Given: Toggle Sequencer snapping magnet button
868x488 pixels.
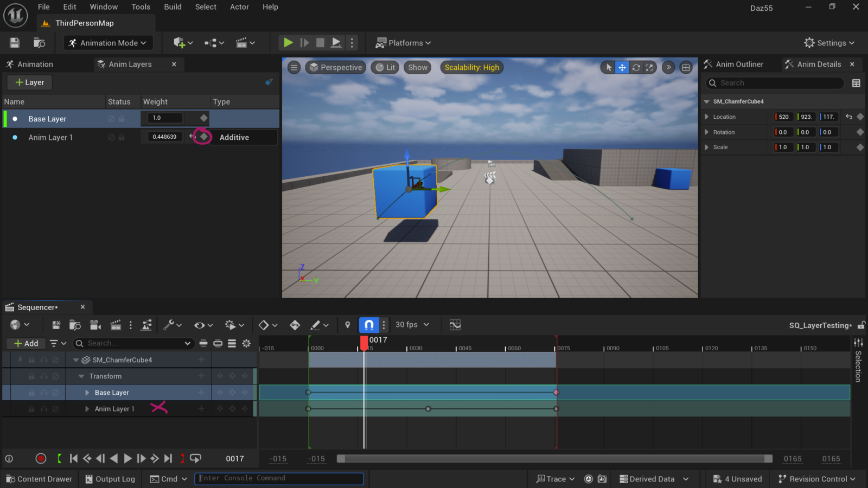Looking at the screenshot, I should [369, 325].
